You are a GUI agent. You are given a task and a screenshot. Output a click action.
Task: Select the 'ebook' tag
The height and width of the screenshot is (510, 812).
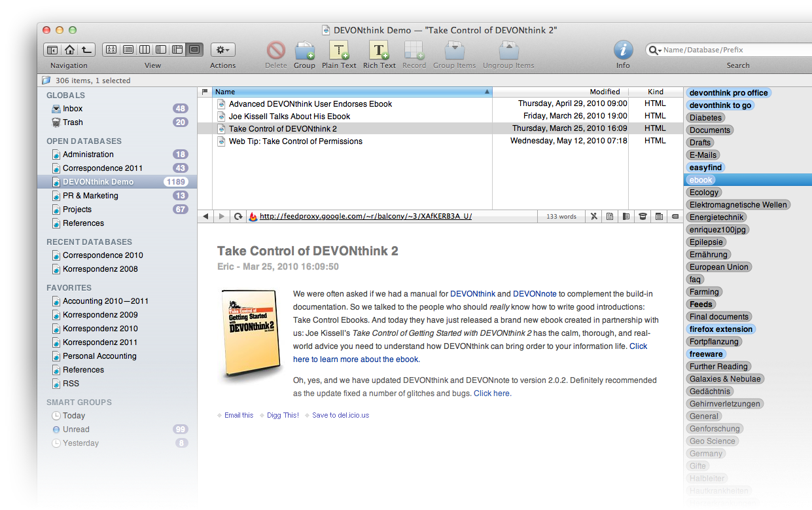pos(701,180)
